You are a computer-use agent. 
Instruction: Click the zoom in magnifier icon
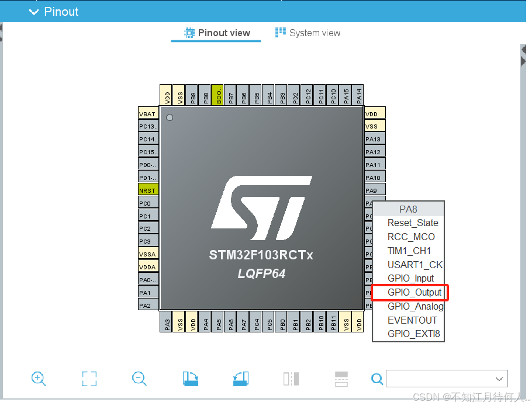point(39,379)
